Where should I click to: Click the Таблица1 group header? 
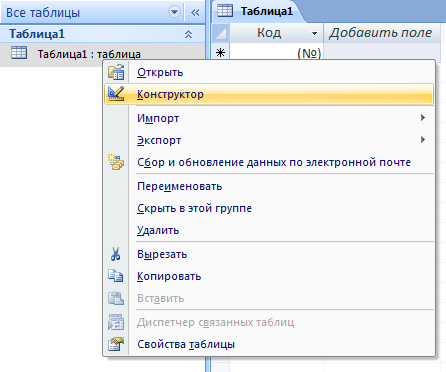coord(102,34)
